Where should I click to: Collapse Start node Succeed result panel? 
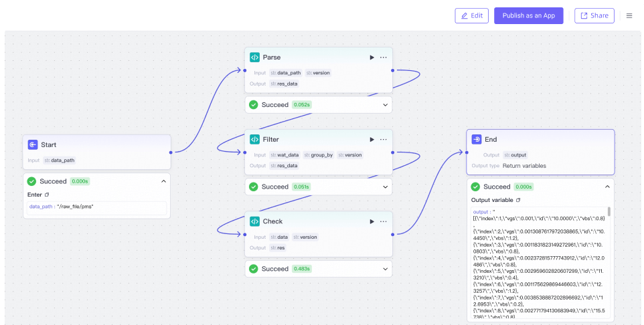tap(163, 181)
